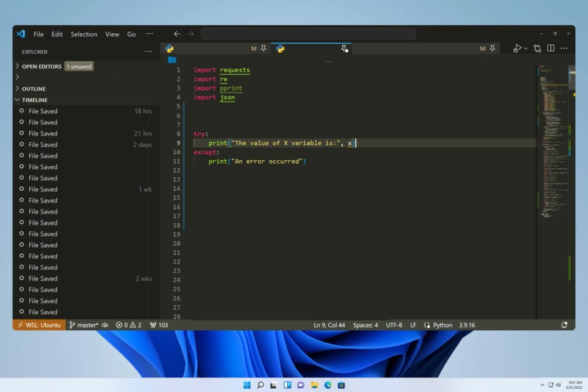Screen dimensions: 588x392
Task: Open editor More Actions ellipsis menu
Action: pos(563,48)
